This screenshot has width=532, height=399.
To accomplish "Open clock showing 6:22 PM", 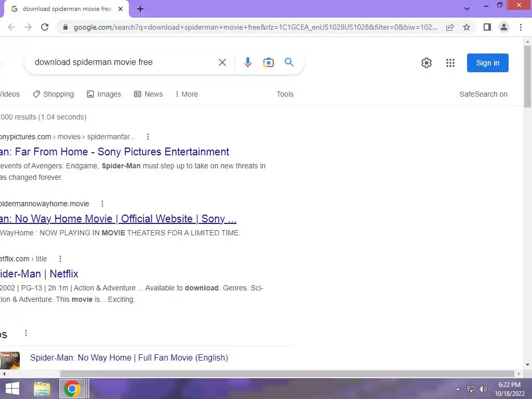I will (509, 389).
